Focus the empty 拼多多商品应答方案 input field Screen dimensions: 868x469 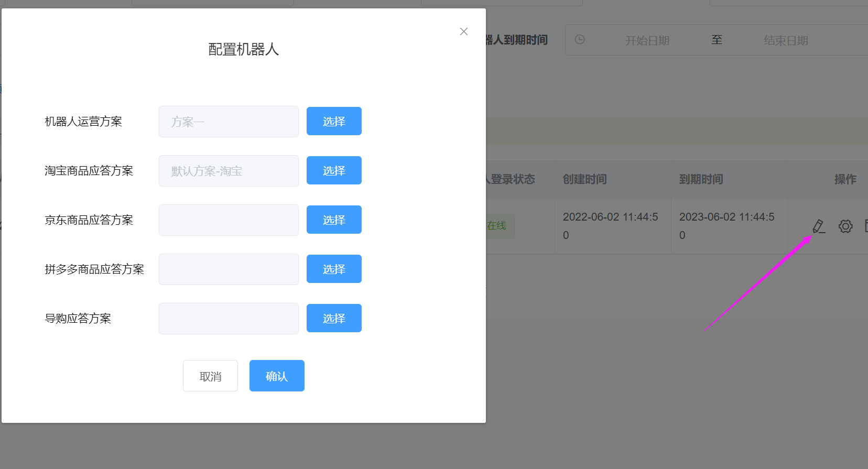[229, 269]
